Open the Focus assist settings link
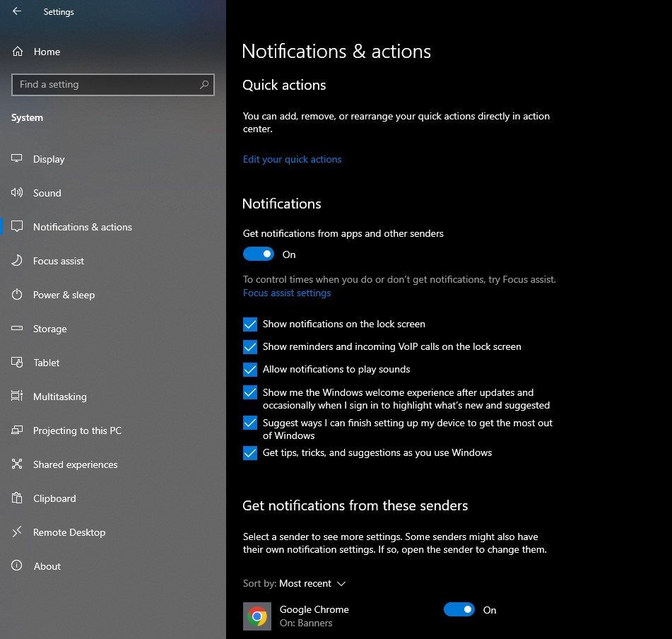The width and height of the screenshot is (672, 639). 286,292
